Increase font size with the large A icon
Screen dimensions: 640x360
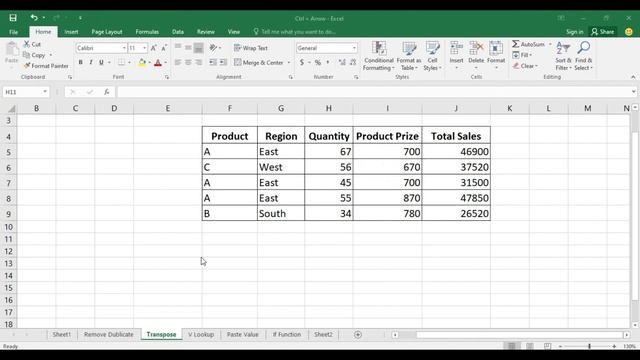pos(154,48)
